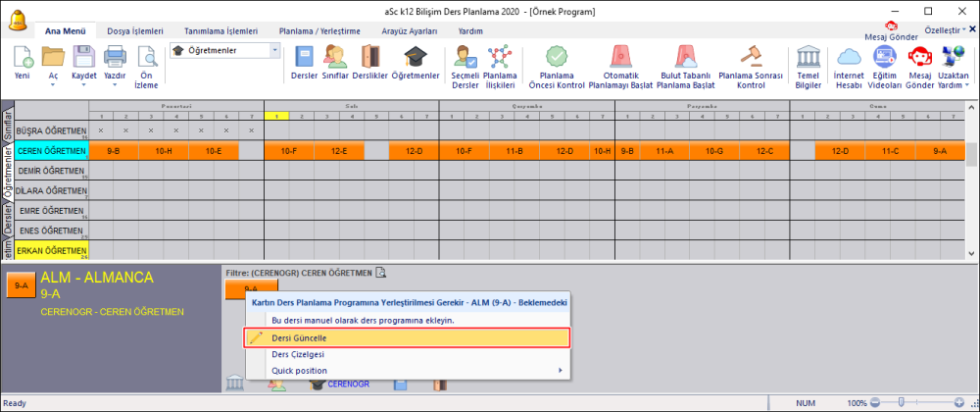The image size is (980, 412).
Task: Open Ön İzleme print preview
Action: tap(146, 57)
